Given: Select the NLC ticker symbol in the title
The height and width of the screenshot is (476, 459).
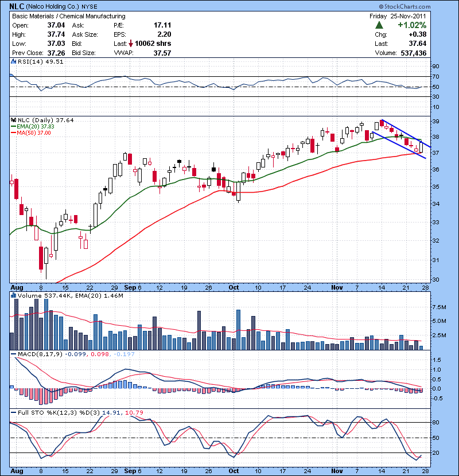Looking at the screenshot, I should click(x=17, y=6).
